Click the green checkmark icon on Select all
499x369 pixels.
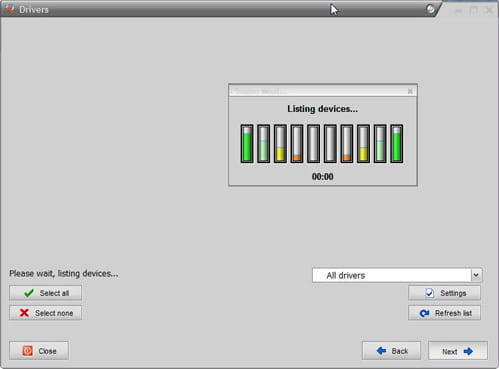click(x=29, y=293)
